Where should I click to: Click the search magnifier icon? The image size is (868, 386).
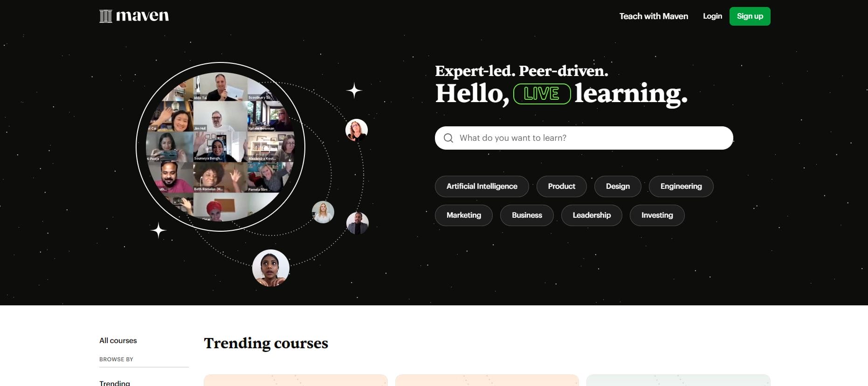point(448,138)
